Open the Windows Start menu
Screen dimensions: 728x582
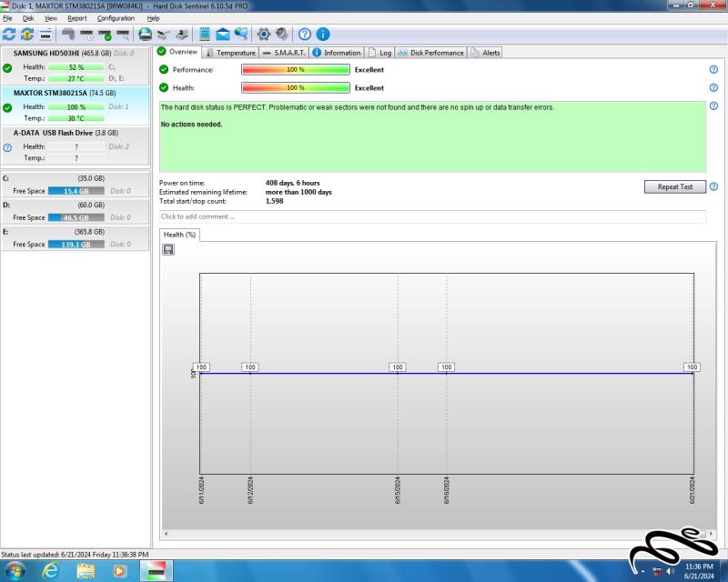pyautogui.click(x=14, y=570)
